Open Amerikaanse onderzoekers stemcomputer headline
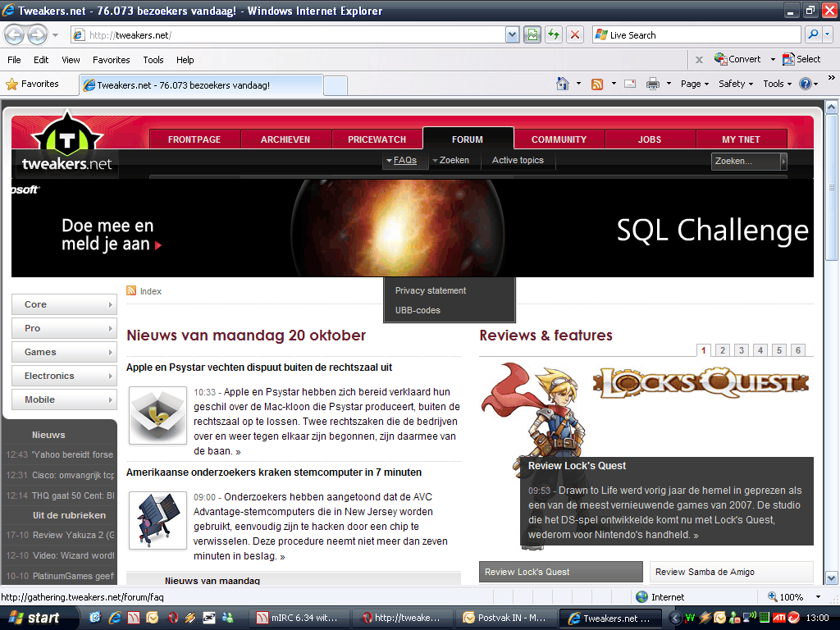The image size is (840, 630). (274, 472)
